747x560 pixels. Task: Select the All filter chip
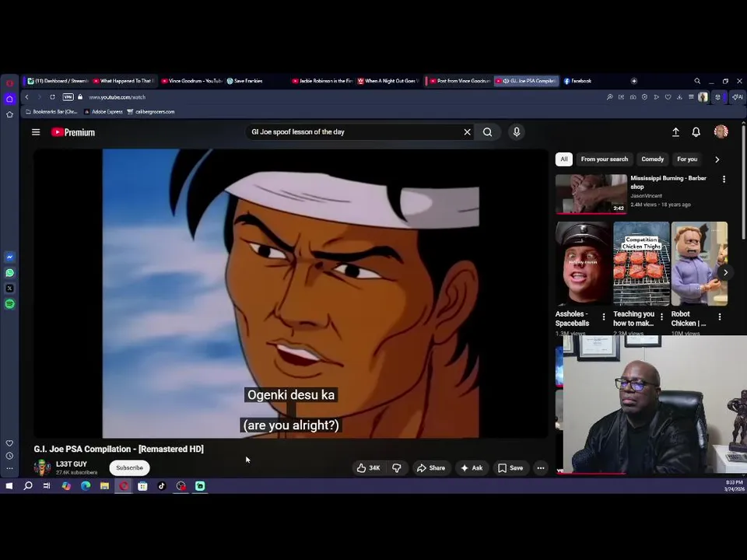pyautogui.click(x=564, y=159)
